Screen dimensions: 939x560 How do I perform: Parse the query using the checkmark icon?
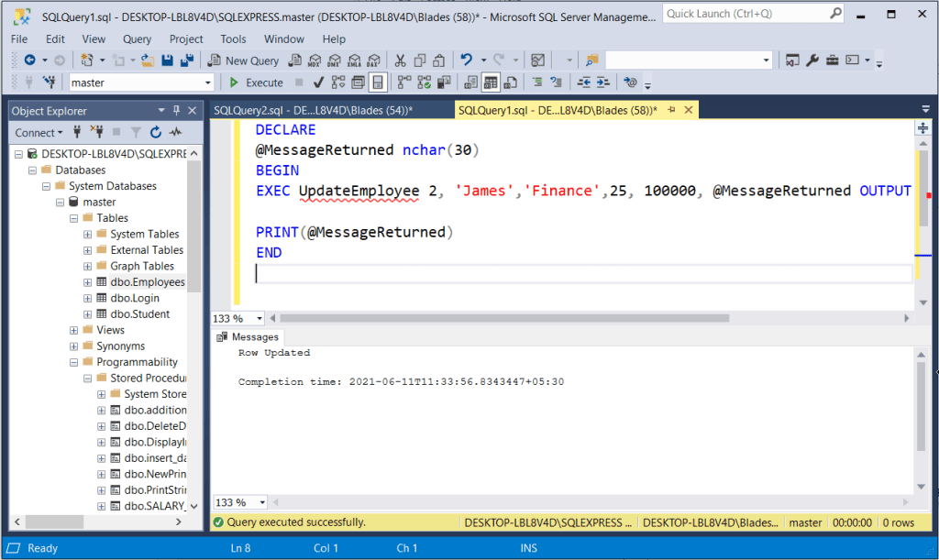317,82
